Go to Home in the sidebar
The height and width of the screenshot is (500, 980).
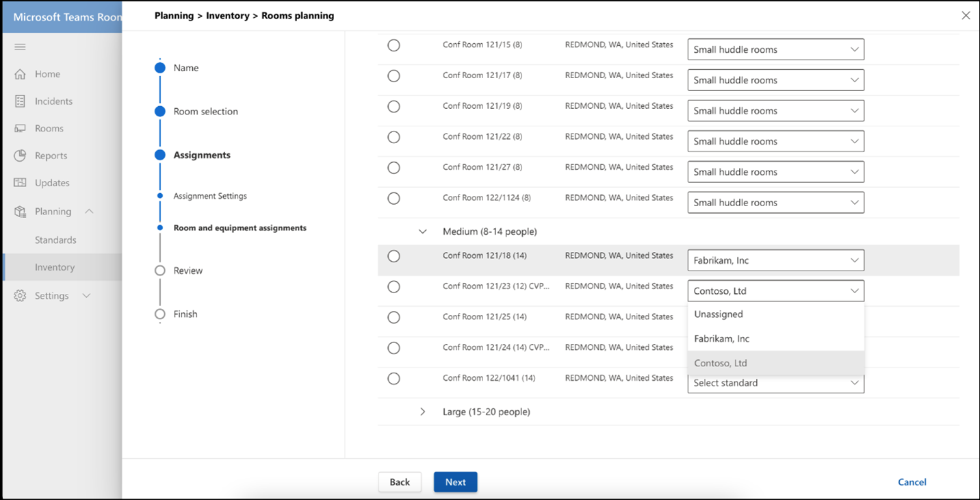pyautogui.click(x=47, y=74)
